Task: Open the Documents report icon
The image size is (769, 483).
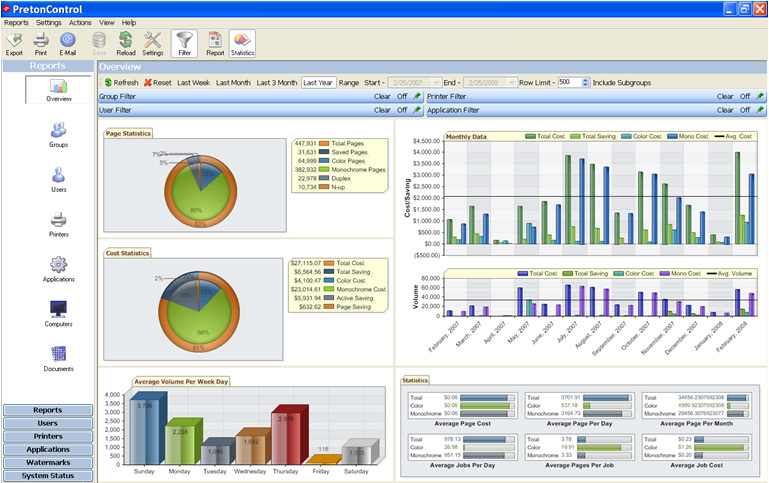Action: pyautogui.click(x=58, y=359)
